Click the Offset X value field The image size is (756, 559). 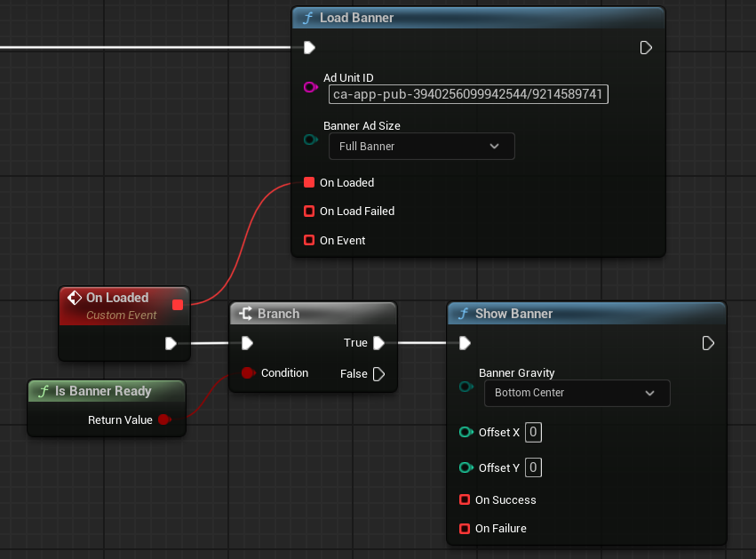533,433
